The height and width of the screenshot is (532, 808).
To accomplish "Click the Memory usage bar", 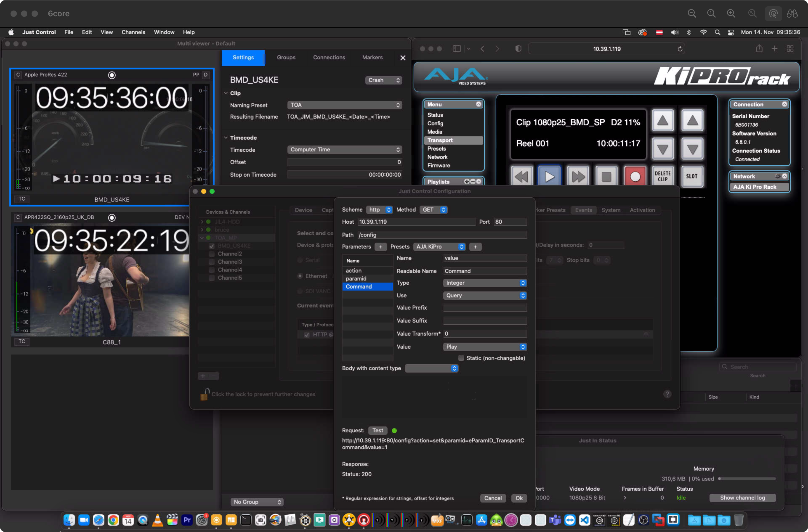I will point(746,479).
